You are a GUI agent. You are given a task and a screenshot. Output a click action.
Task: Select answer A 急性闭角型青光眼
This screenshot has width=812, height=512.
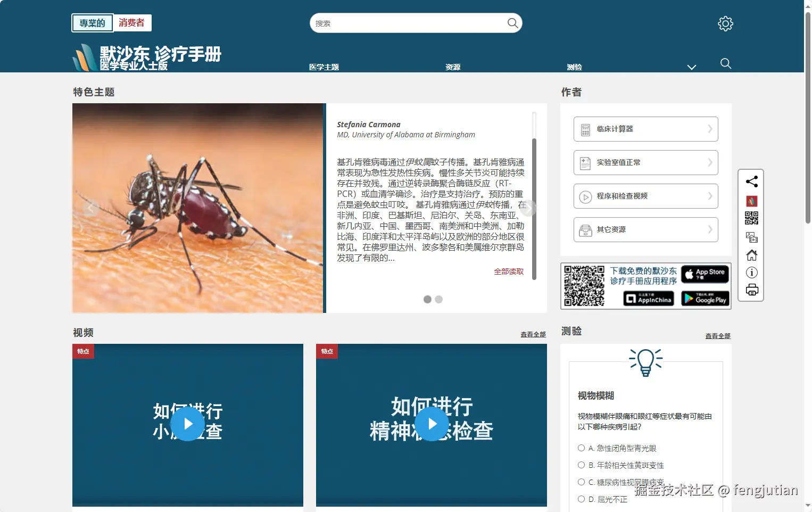581,448
